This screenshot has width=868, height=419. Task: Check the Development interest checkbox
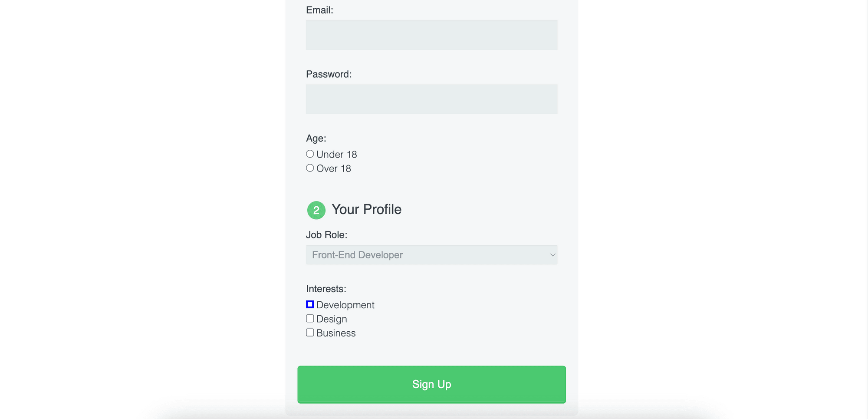pos(309,304)
